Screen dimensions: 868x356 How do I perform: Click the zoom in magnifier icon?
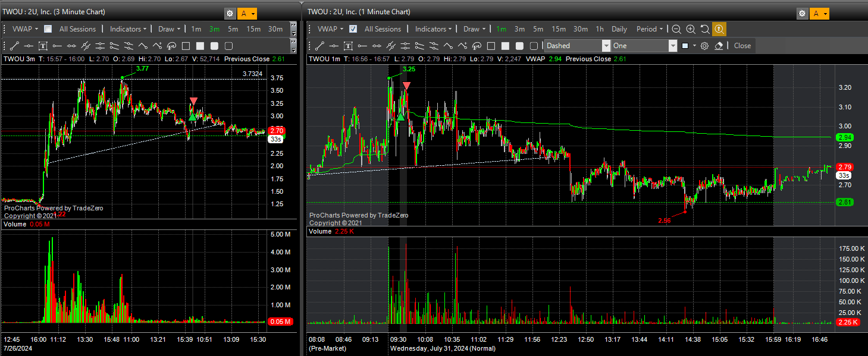pos(691,29)
